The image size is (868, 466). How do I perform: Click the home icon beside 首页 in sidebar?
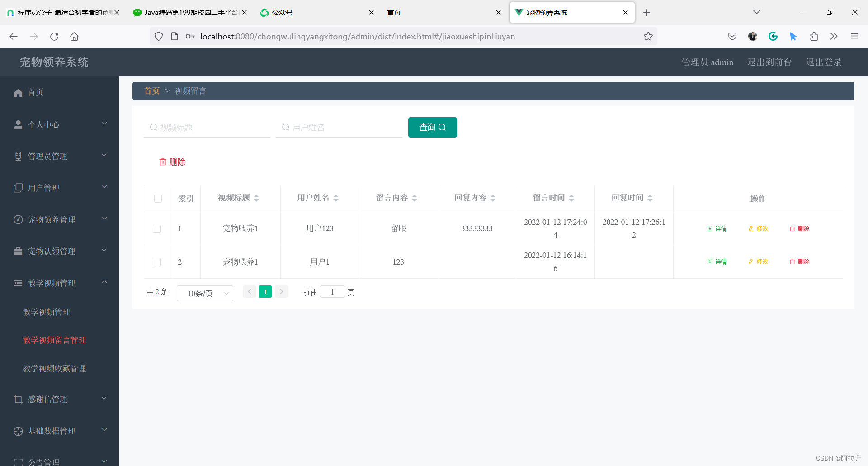coord(18,93)
